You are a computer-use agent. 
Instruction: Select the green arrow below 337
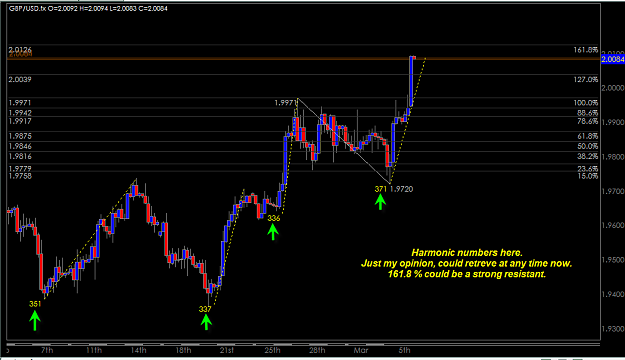206,322
